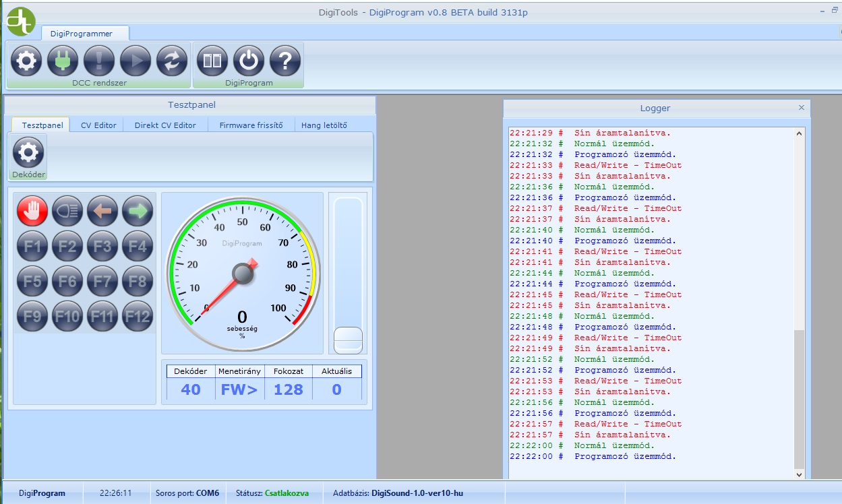Viewport: 842px width, 504px height.
Task: Click the DigiProgram label in status bar
Action: [x=42, y=493]
